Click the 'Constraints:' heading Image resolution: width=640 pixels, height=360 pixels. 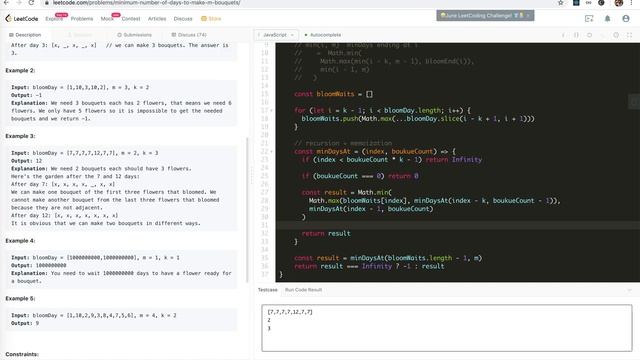pyautogui.click(x=22, y=354)
